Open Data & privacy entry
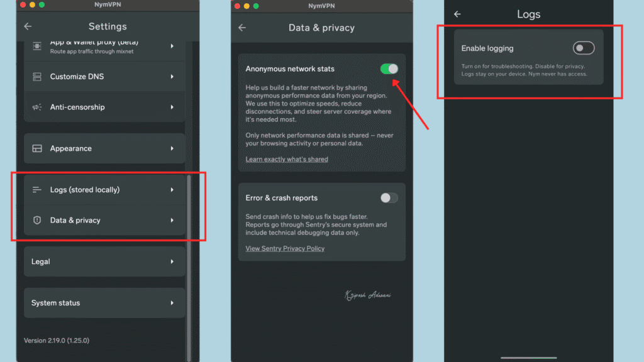This screenshot has width=644, height=362. (104, 221)
